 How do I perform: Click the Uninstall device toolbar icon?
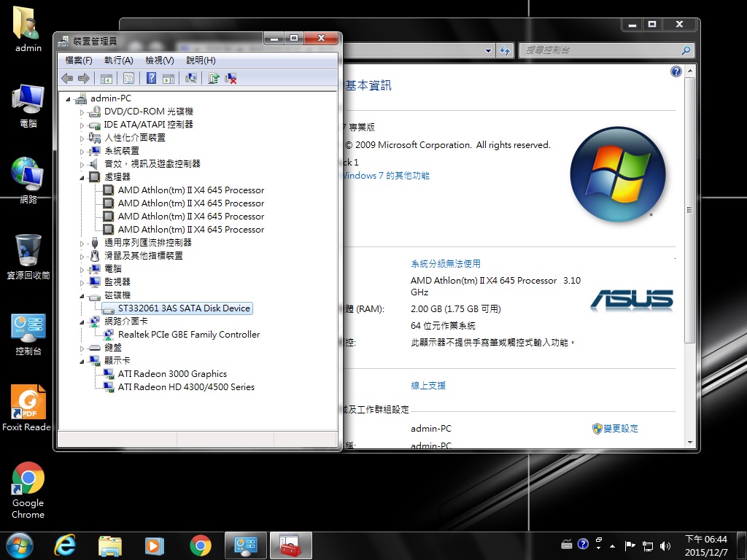click(231, 78)
